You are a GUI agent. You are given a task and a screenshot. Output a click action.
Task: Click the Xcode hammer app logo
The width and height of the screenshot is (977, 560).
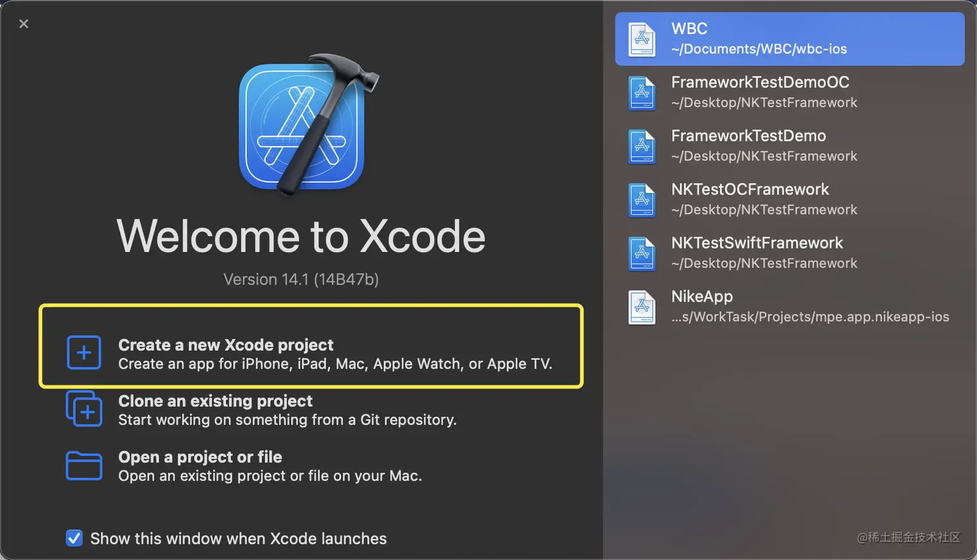(308, 124)
